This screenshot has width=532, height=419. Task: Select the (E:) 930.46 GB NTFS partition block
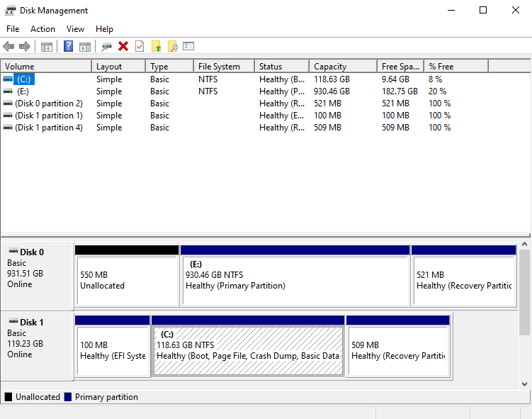pyautogui.click(x=295, y=276)
